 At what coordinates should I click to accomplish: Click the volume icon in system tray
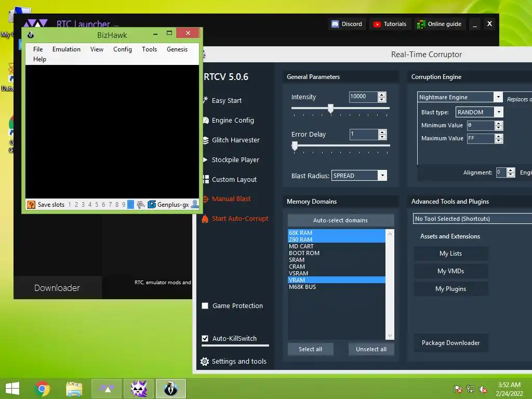coord(483,389)
